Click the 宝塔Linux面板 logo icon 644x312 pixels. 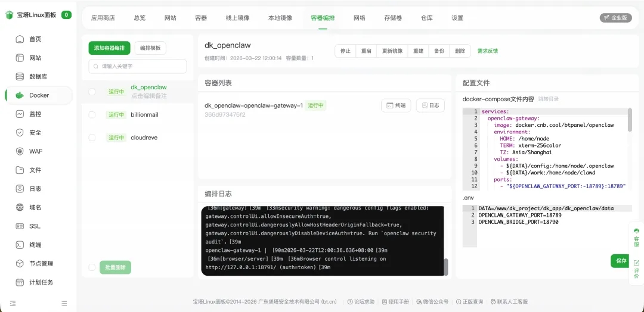click(10, 15)
